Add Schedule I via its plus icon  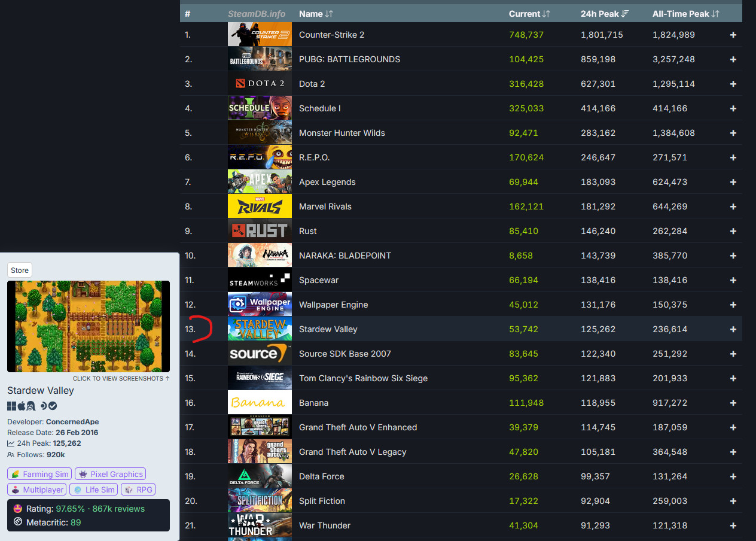coord(733,108)
